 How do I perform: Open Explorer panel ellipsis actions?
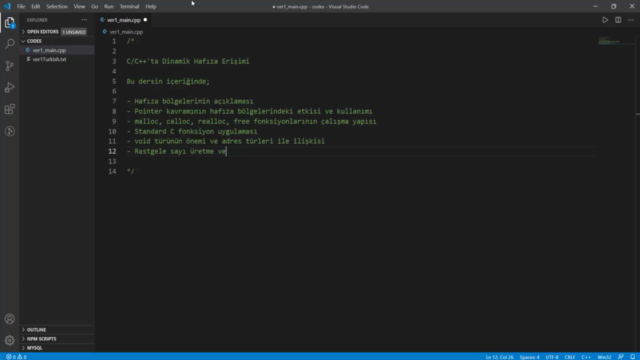(x=84, y=20)
